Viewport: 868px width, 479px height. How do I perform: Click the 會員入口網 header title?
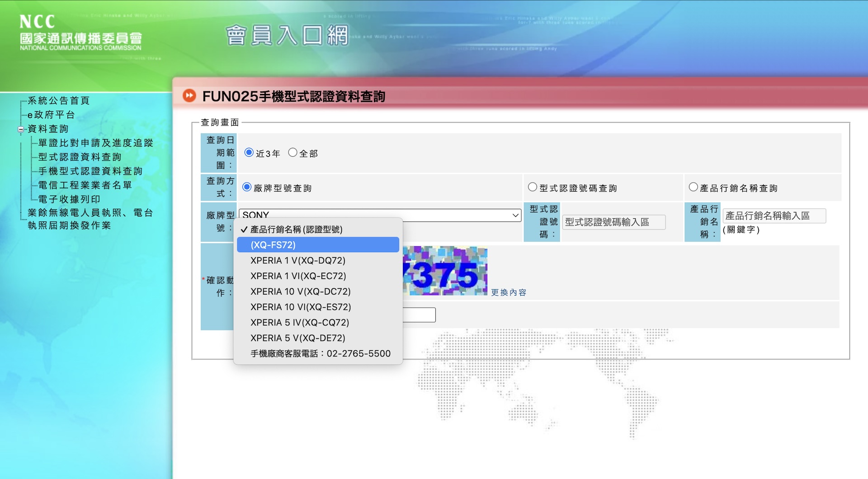pos(287,35)
